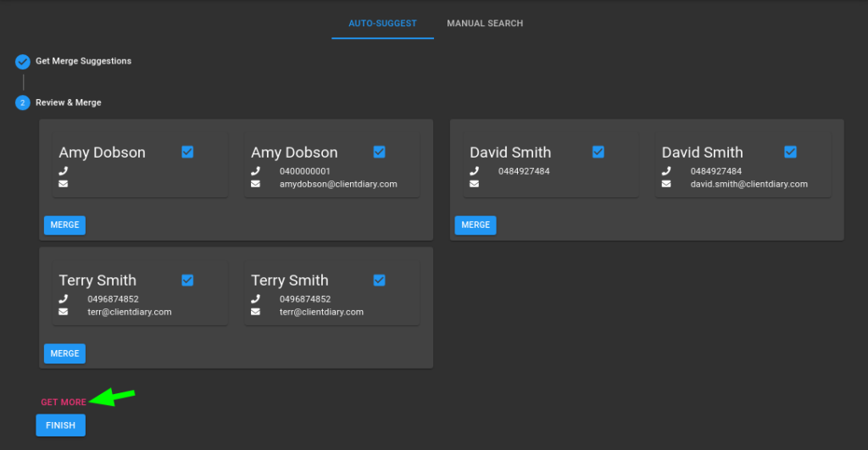The image size is (868, 450).
Task: Merge the Amy Dobson duplicates
Action: click(64, 225)
